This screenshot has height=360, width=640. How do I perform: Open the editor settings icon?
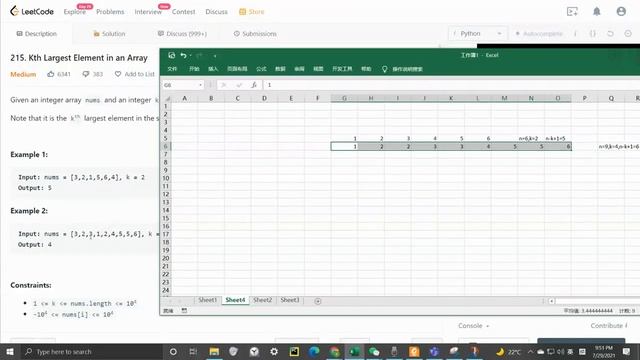click(x=628, y=33)
